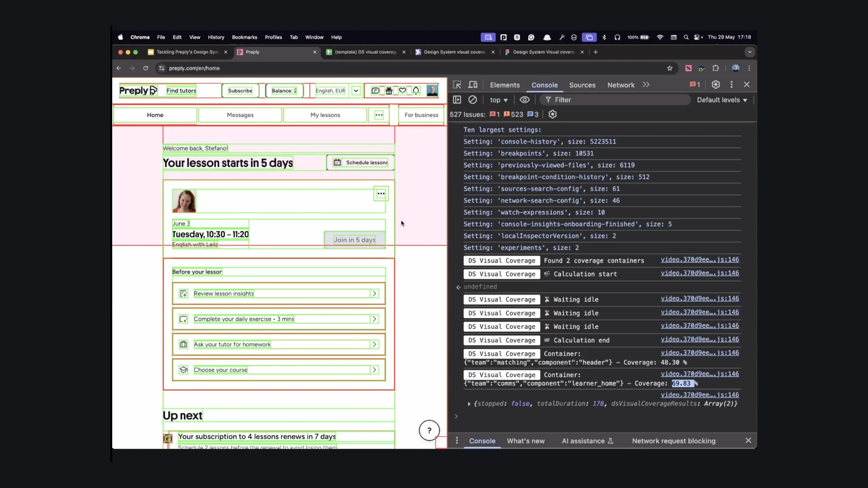Click inside the console Filter field
Image resolution: width=868 pixels, height=488 pixels.
[x=590, y=100]
